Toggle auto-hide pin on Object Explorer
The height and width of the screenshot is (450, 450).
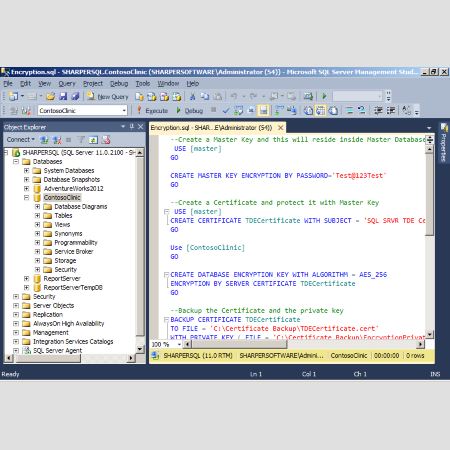132,127
